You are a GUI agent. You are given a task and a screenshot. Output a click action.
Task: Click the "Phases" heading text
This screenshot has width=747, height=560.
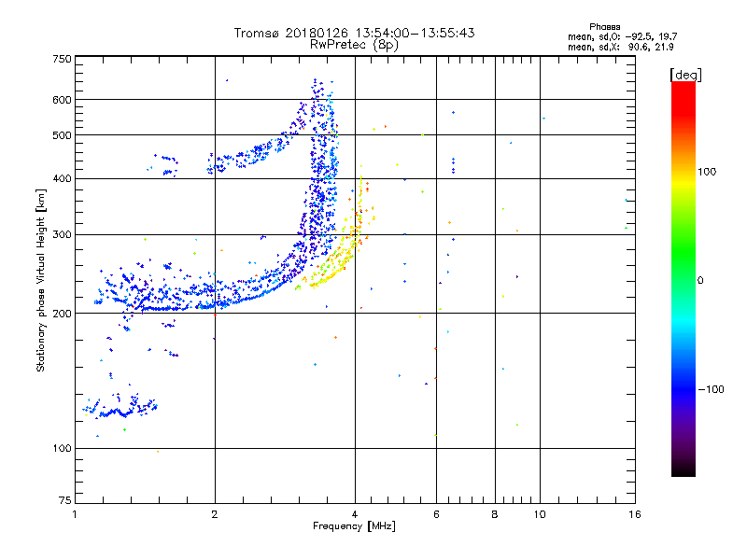pyautogui.click(x=604, y=27)
